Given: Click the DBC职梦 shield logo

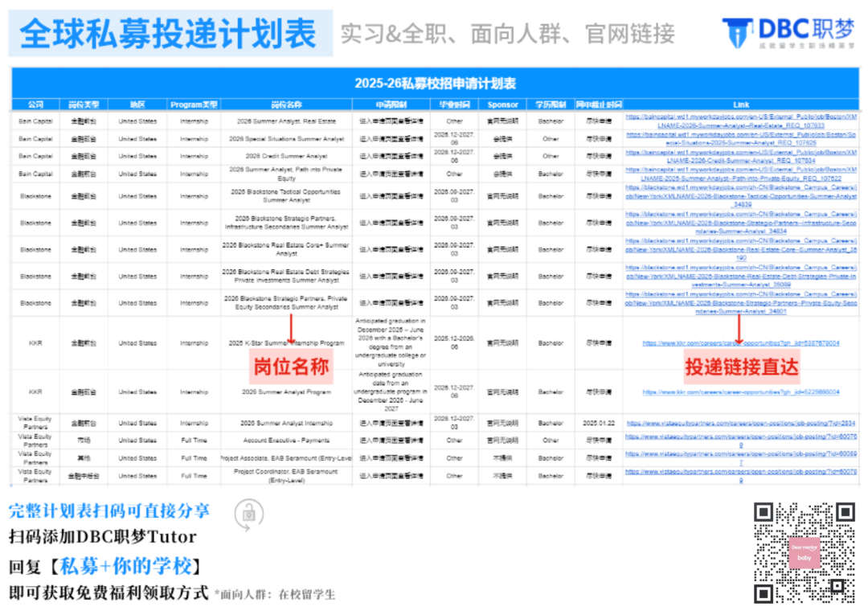Looking at the screenshot, I should [x=737, y=33].
